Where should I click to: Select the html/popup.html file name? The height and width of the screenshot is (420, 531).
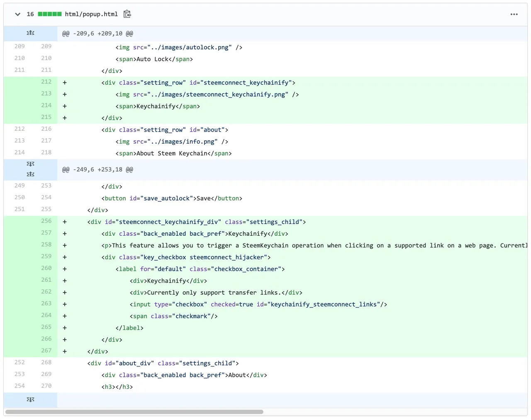click(91, 14)
